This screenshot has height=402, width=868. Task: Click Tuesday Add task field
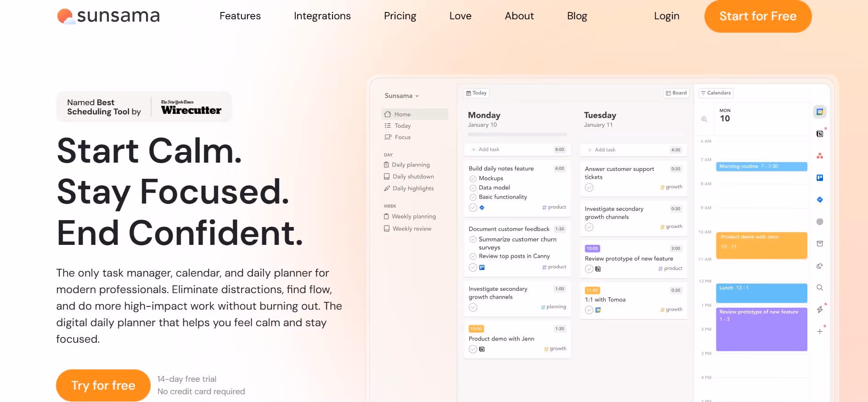point(633,150)
